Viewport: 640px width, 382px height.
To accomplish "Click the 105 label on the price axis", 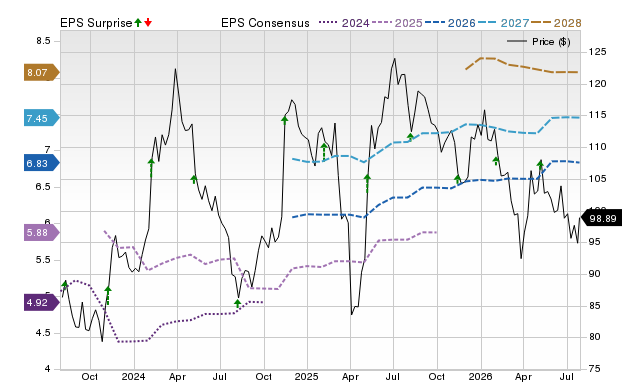I will pos(598,179).
